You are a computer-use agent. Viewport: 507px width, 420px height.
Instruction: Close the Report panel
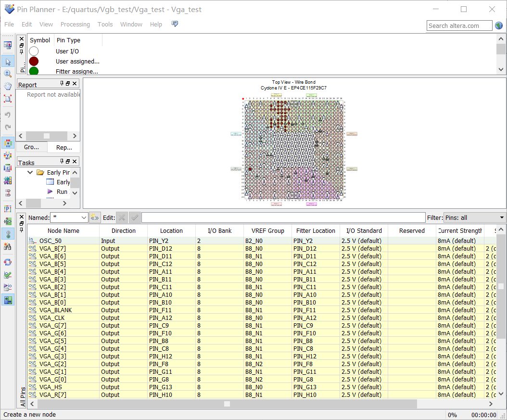[75, 83]
